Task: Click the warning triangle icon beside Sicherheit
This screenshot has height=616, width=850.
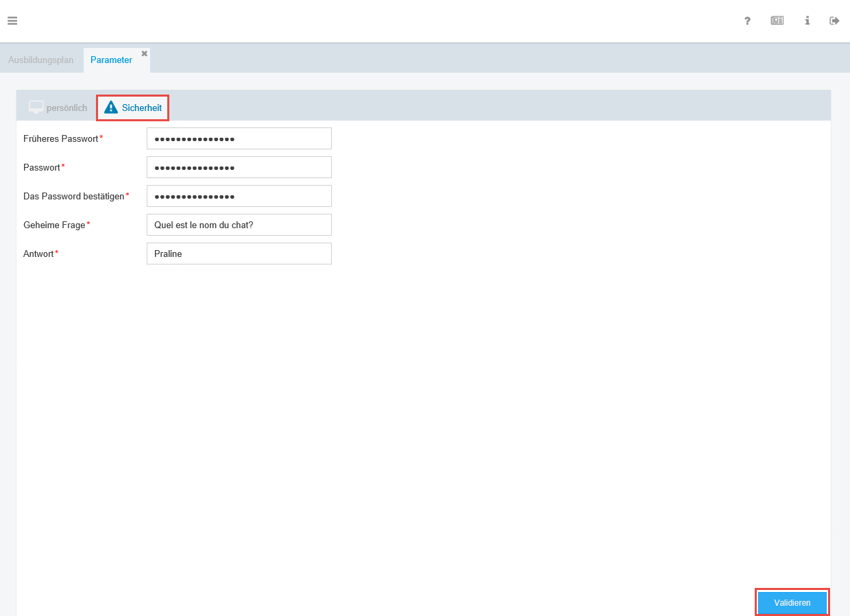Action: coord(111,108)
